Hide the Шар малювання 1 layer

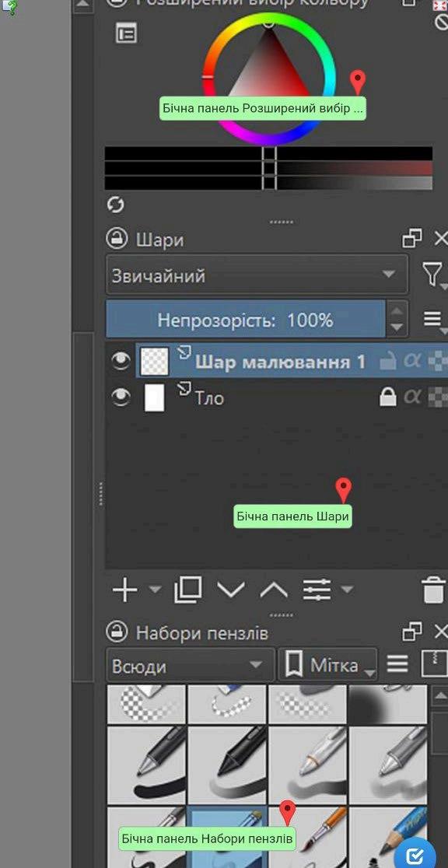(x=121, y=361)
